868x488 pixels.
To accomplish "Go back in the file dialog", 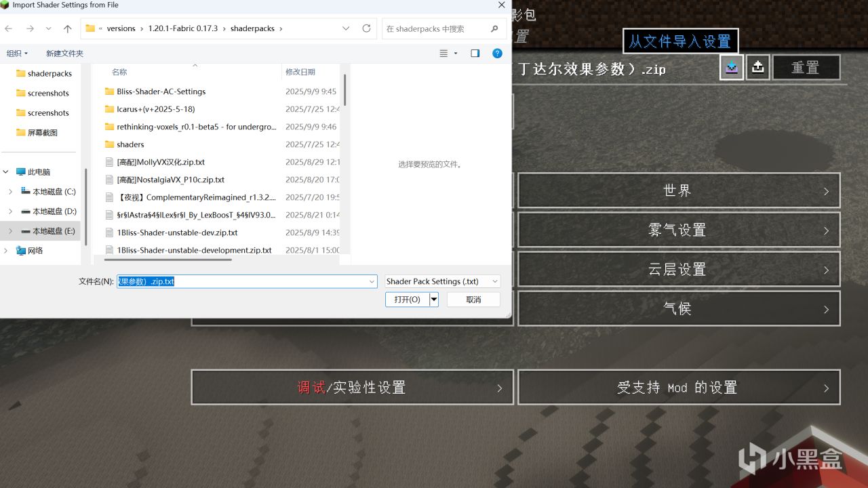I will click(x=8, y=28).
